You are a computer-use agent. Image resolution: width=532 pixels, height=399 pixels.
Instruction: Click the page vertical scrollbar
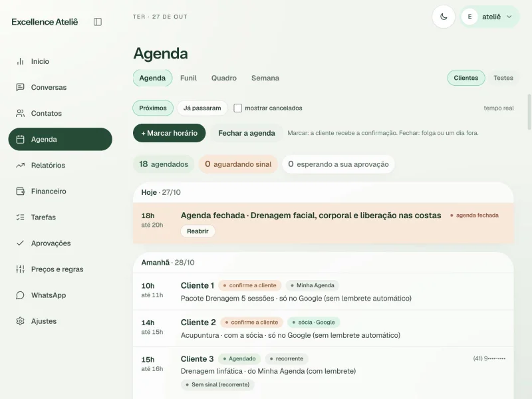point(529,112)
